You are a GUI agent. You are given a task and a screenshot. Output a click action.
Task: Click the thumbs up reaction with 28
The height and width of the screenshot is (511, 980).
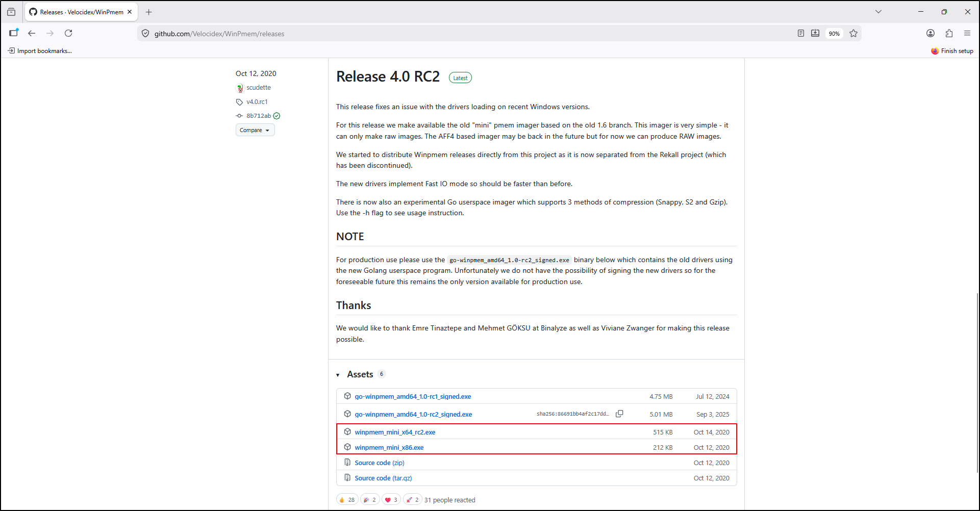pos(347,500)
